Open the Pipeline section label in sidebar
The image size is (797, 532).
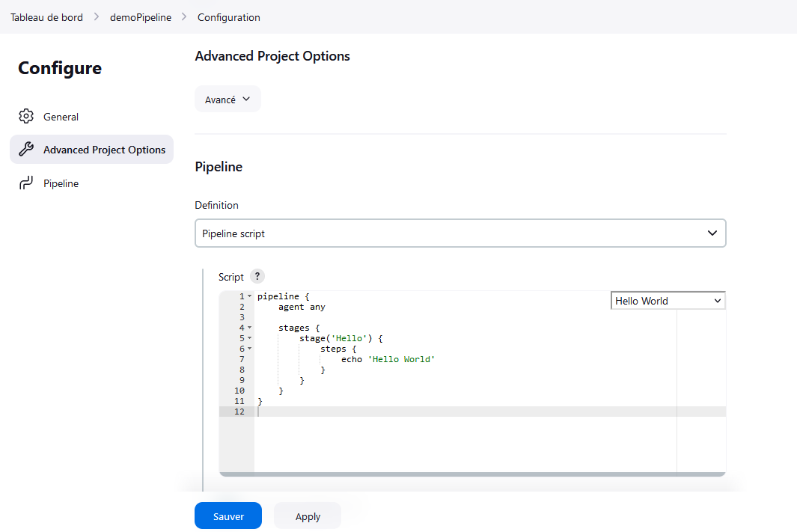61,183
